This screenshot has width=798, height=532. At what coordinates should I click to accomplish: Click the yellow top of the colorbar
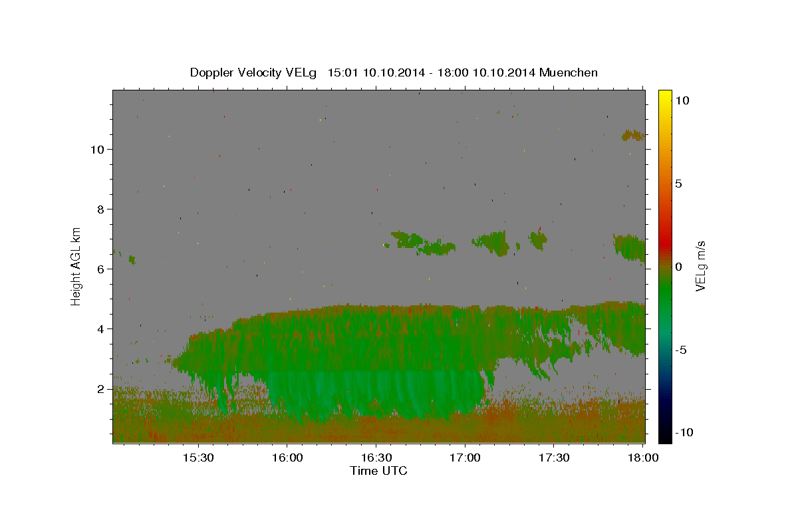pyautogui.click(x=665, y=96)
